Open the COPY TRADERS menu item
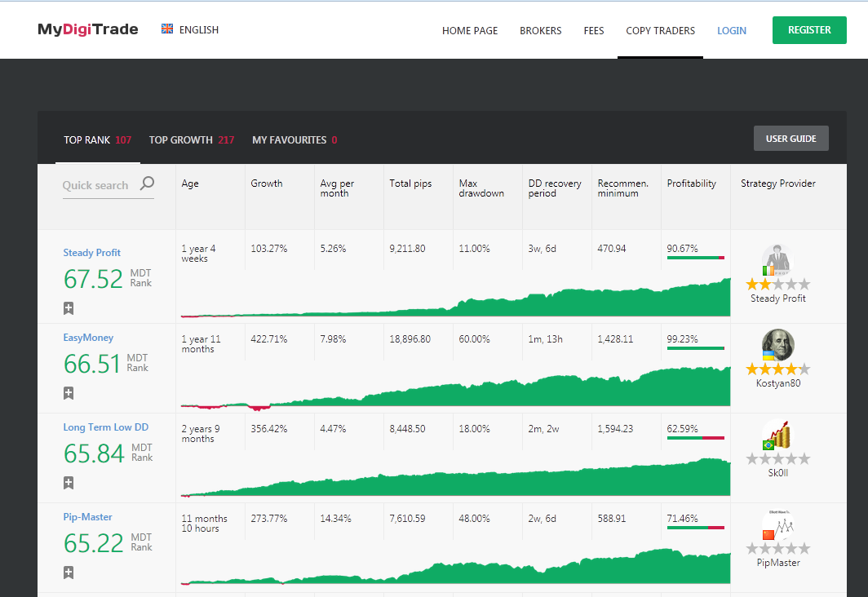The image size is (868, 597). (x=661, y=30)
